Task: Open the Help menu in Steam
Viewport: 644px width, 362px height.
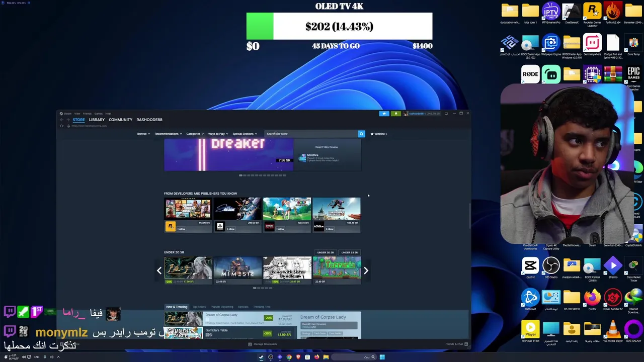Action: click(108, 114)
